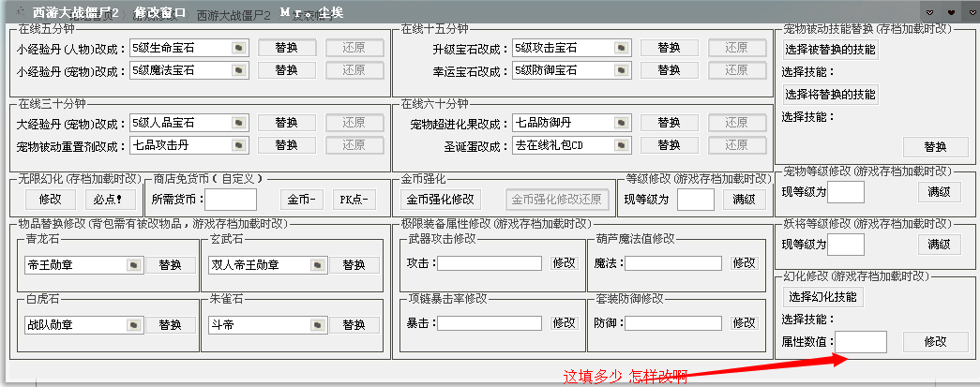The height and width of the screenshot is (387, 980).
Task: Click the 选择被替换的技能 button
Action: 831,50
